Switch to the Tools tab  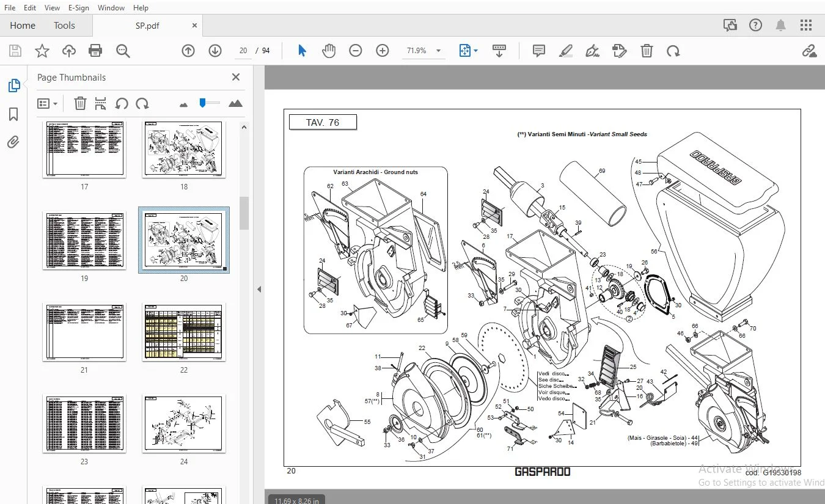[x=64, y=26]
